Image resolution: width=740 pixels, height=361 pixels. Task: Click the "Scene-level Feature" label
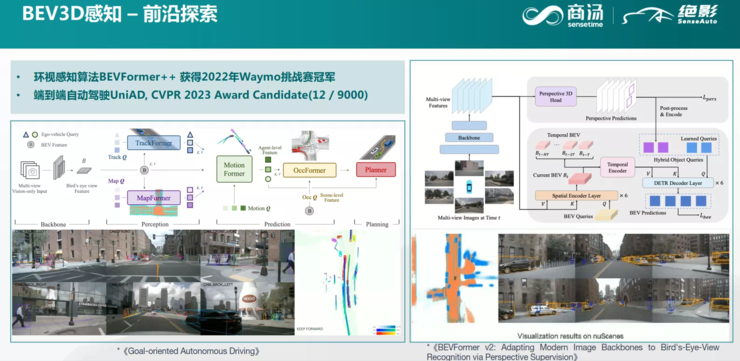[331, 197]
